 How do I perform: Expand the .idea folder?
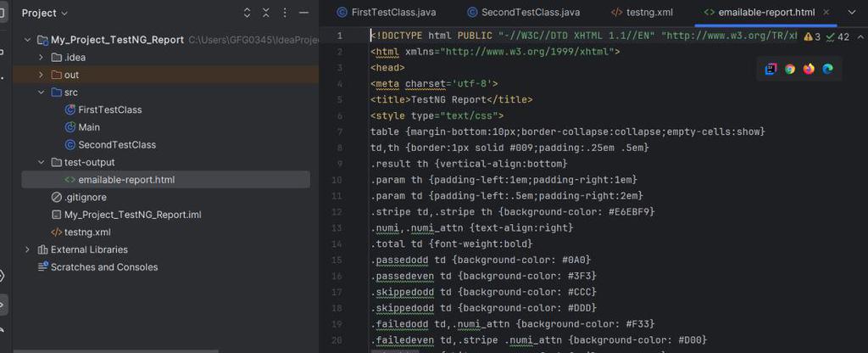pyautogui.click(x=42, y=57)
